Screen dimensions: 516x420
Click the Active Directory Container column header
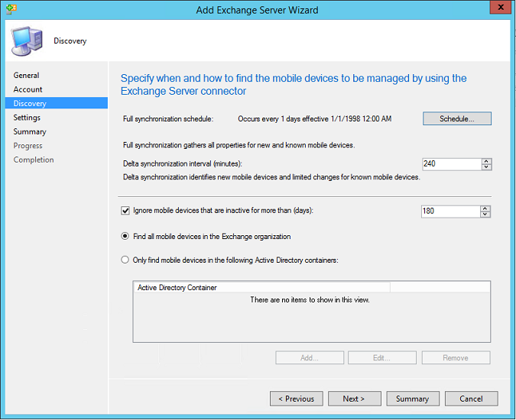tap(261, 288)
